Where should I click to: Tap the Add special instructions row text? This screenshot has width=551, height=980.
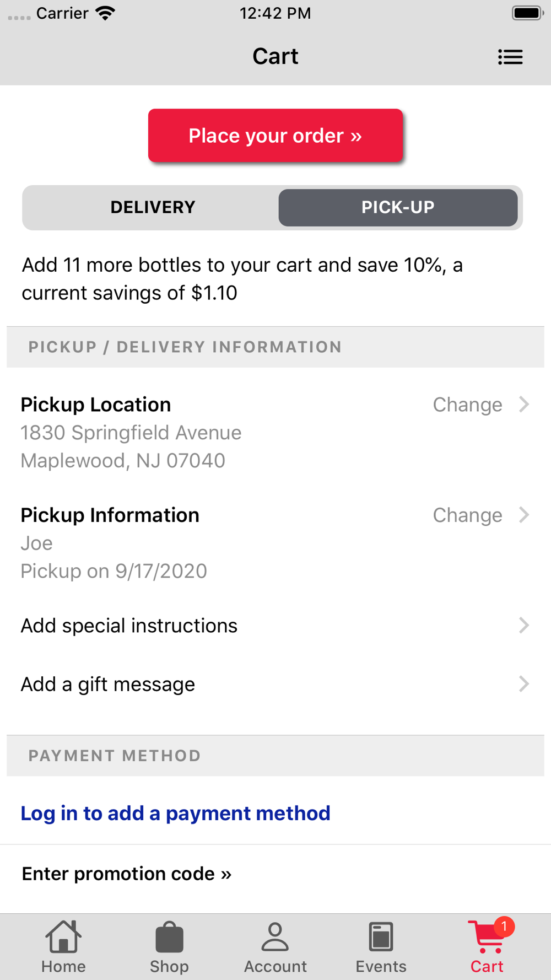pyautogui.click(x=129, y=626)
